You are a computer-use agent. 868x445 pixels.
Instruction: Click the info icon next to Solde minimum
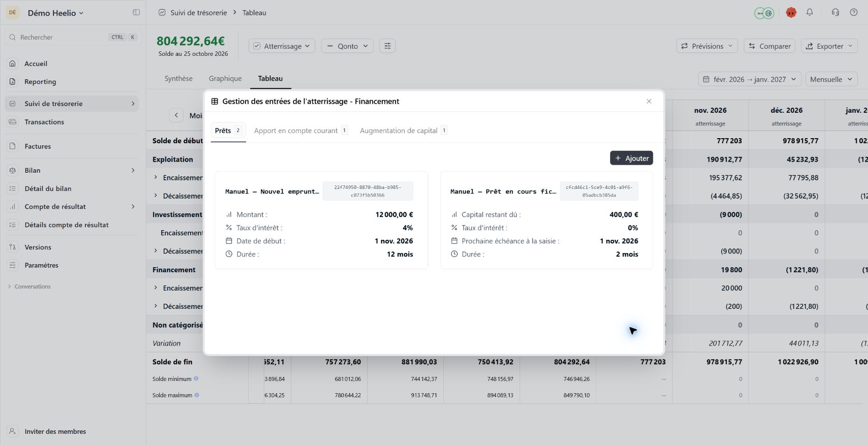click(x=196, y=378)
